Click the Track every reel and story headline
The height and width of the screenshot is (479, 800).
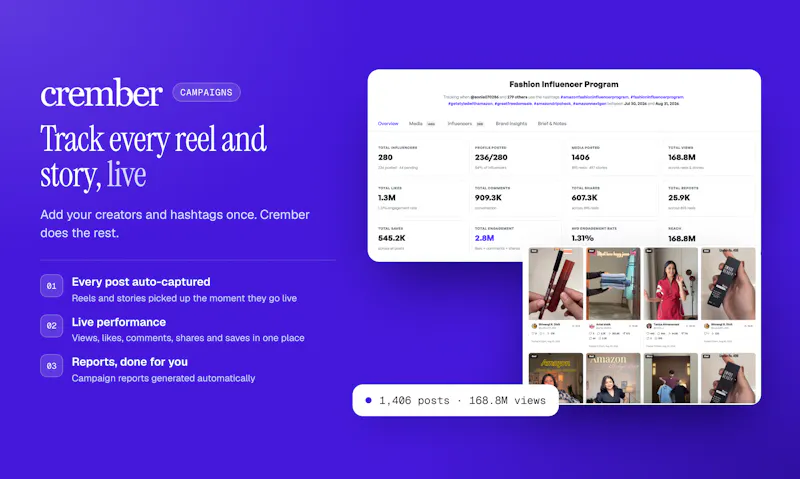click(x=154, y=157)
